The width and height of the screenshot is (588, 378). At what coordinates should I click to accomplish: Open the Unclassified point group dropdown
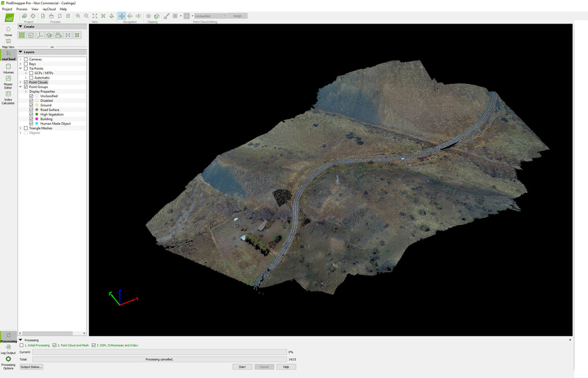[210, 16]
